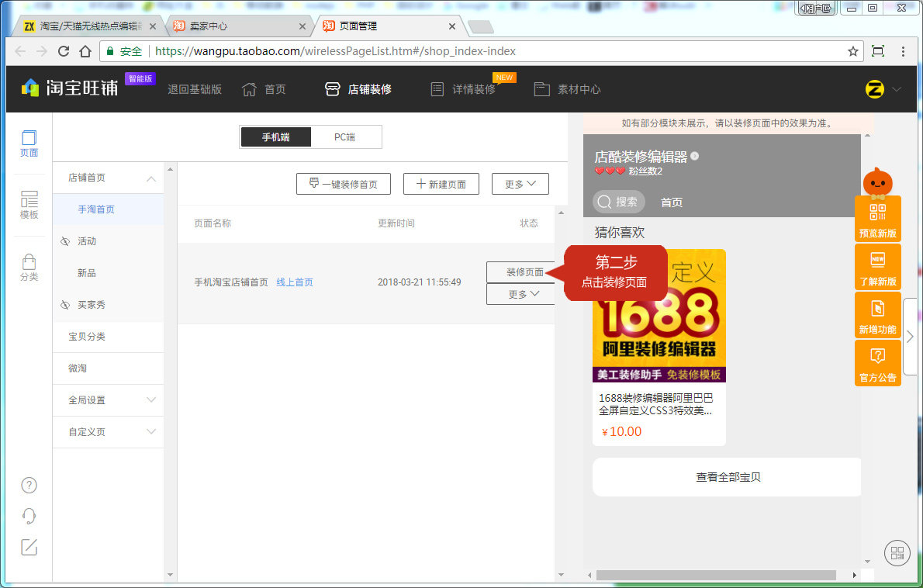
Task: Select 新品 in the left menu
Action: point(87,273)
